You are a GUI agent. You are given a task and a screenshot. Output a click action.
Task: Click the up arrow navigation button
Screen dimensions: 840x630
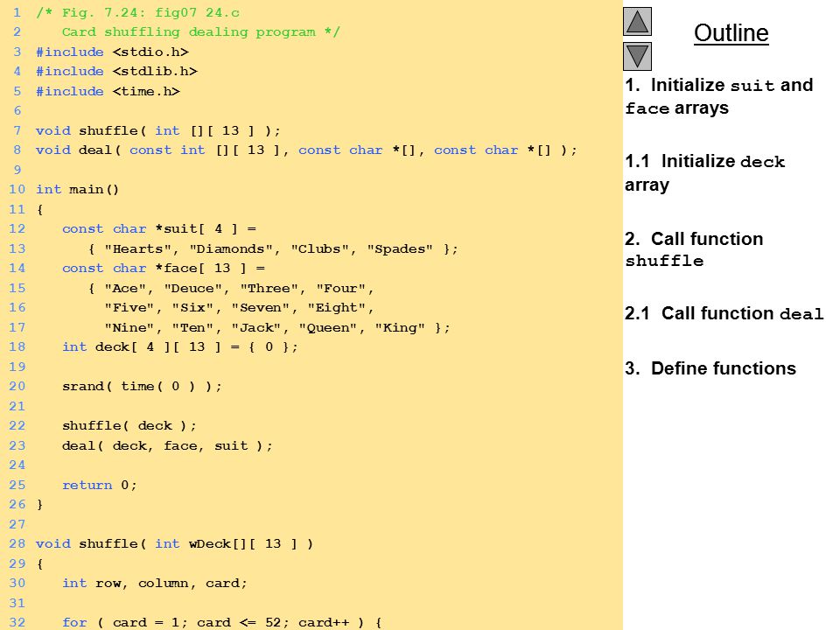pos(637,22)
